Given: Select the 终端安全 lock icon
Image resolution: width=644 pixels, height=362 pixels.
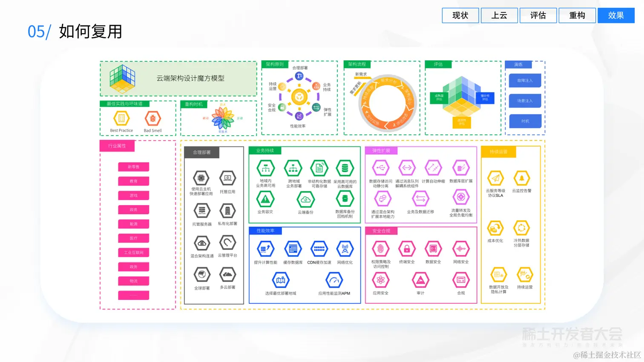Looking at the screenshot, I should pos(407,249).
